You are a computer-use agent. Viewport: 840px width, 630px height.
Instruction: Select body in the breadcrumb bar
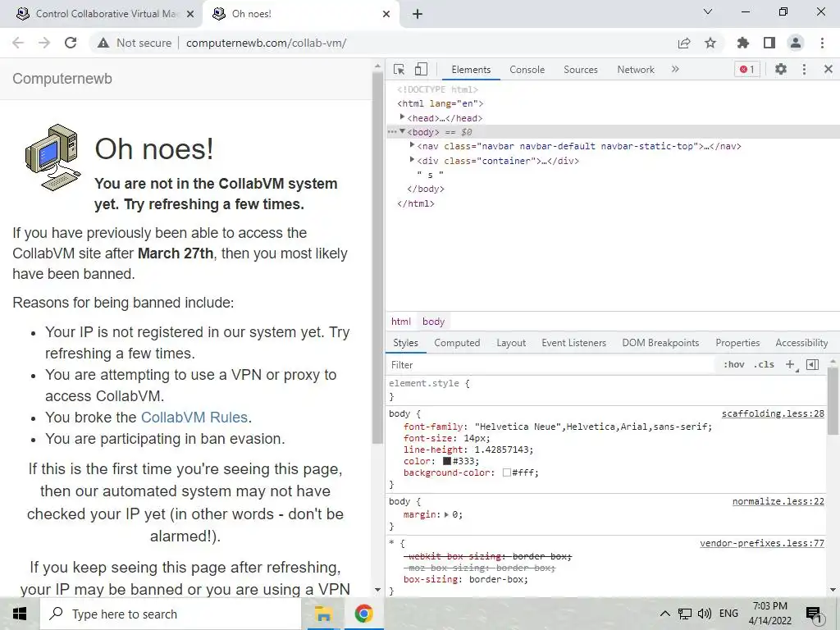[x=433, y=322]
